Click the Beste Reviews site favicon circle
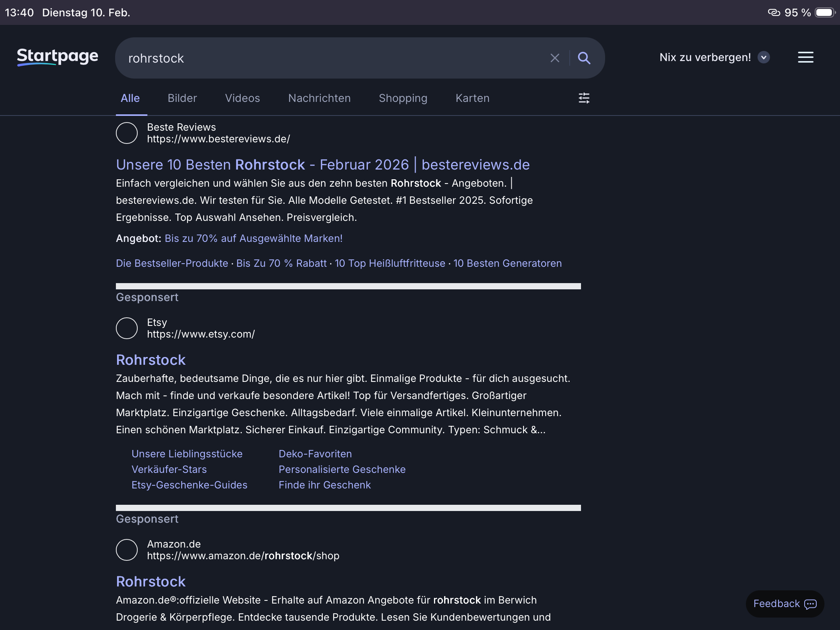This screenshot has width=840, height=630. click(x=127, y=133)
